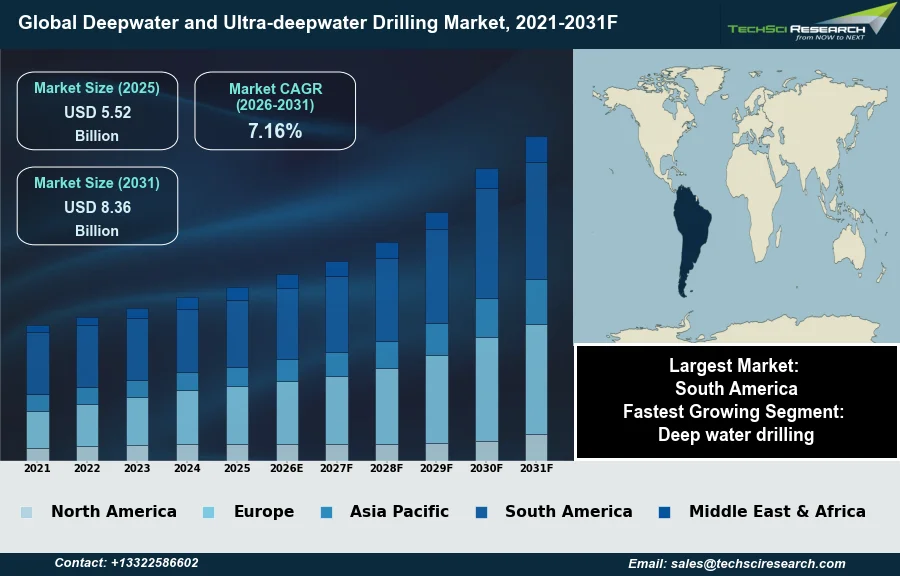Screen dimensions: 900x576
Task: Click the 2021 bar in the chart
Action: (x=38, y=392)
